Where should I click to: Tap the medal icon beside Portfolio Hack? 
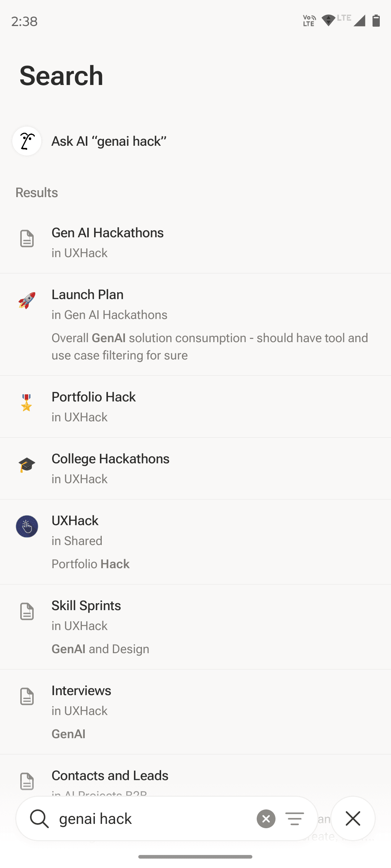pos(27,403)
